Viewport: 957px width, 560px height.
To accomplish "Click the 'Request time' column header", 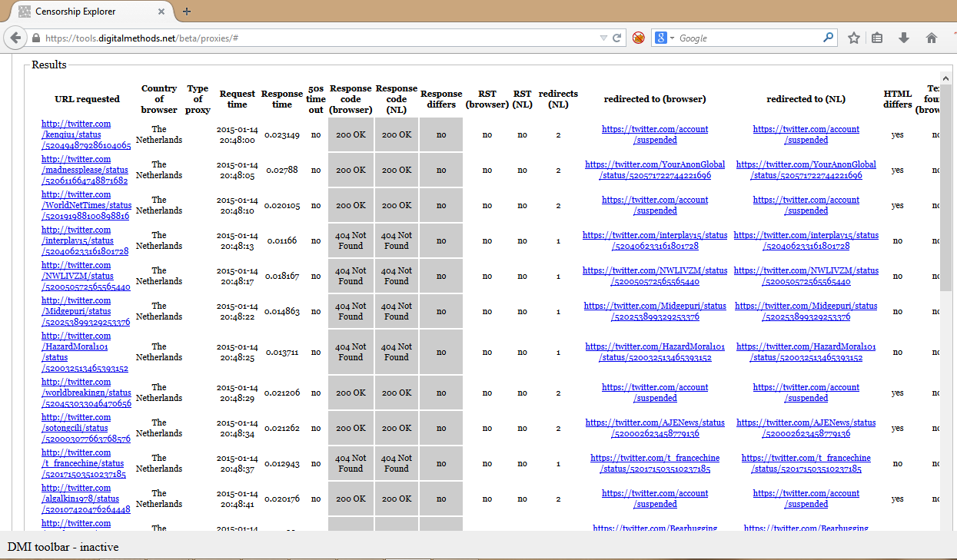I will [x=238, y=99].
